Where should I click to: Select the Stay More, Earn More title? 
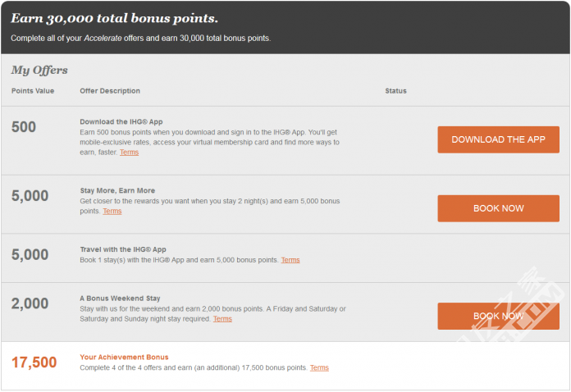117,191
